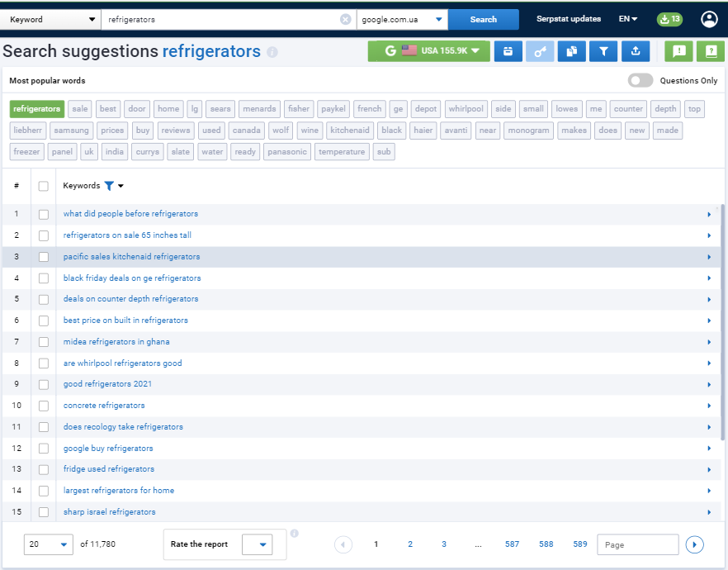Select the 'monogram' popular word tag
The height and width of the screenshot is (570, 728).
coord(528,130)
